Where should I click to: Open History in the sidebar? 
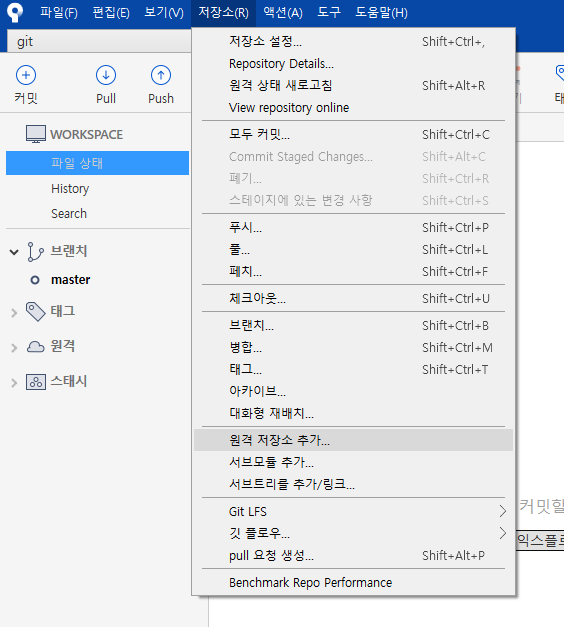click(70, 189)
